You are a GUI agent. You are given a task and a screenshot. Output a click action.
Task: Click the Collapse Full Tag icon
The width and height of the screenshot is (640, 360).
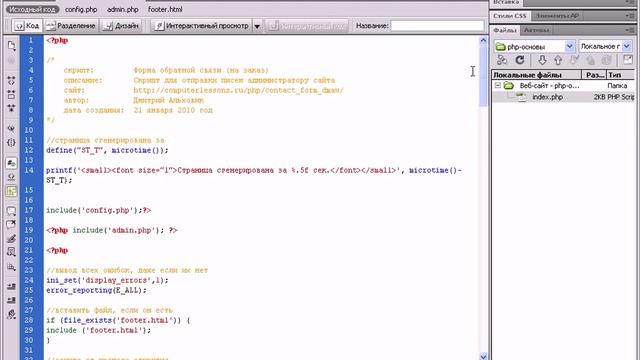coord(11,80)
